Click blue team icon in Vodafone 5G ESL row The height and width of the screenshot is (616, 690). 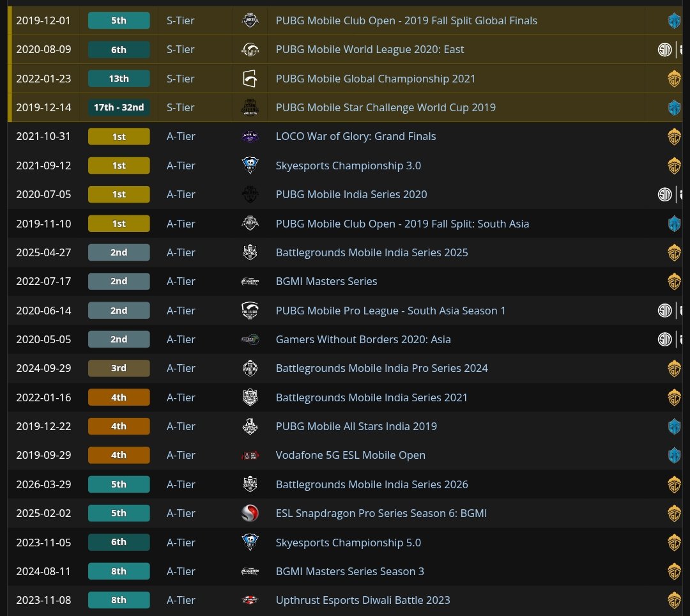pos(674,456)
